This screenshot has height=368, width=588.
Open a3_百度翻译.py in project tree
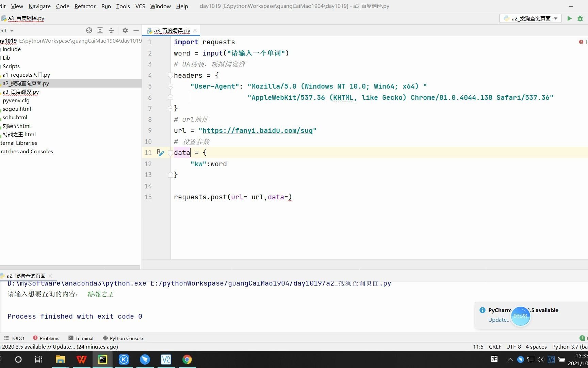coord(21,92)
